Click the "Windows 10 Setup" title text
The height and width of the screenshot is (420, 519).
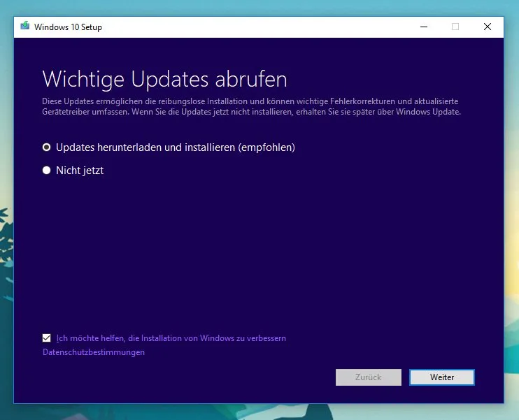click(x=68, y=27)
